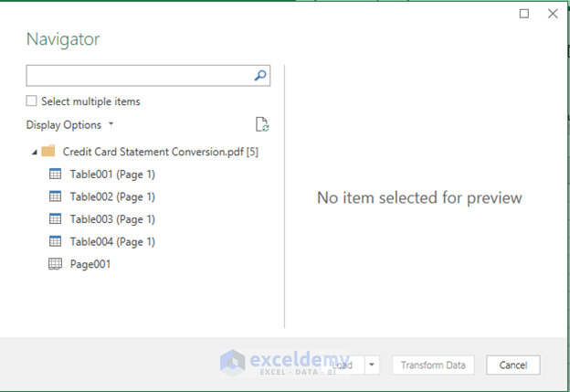The height and width of the screenshot is (392, 570).
Task: Open the Display Options dropdown
Action: click(x=70, y=125)
